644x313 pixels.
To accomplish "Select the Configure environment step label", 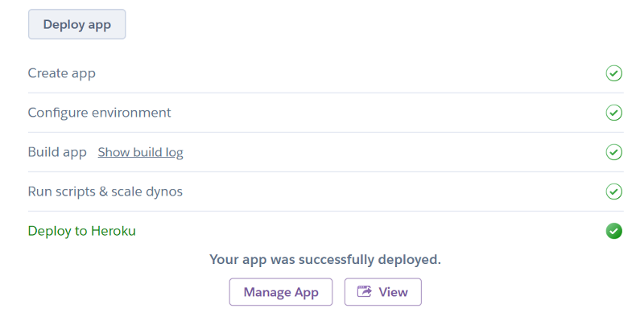I will [x=99, y=113].
